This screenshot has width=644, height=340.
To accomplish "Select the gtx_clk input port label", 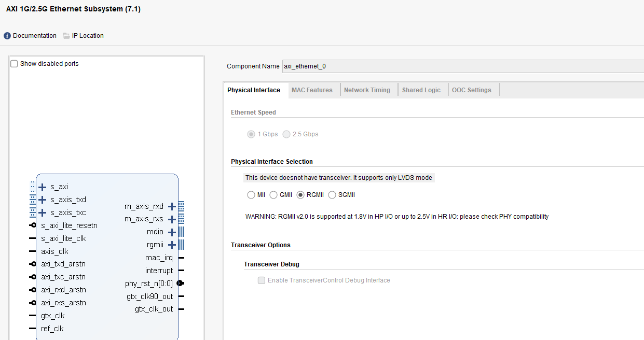I will pos(53,316).
